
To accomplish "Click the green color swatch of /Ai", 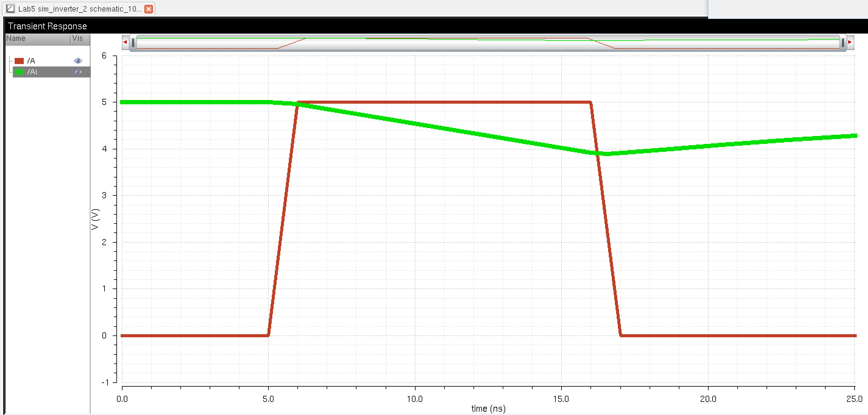I will pyautogui.click(x=19, y=72).
